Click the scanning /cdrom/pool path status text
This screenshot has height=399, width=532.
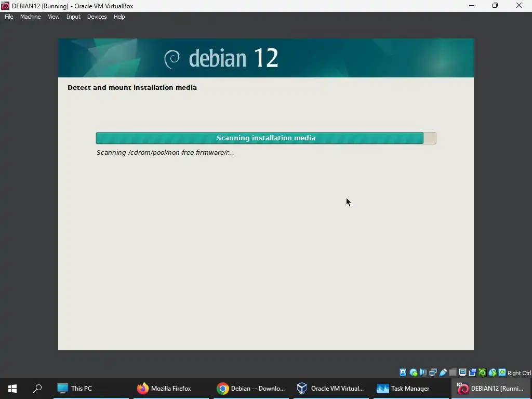165,153
